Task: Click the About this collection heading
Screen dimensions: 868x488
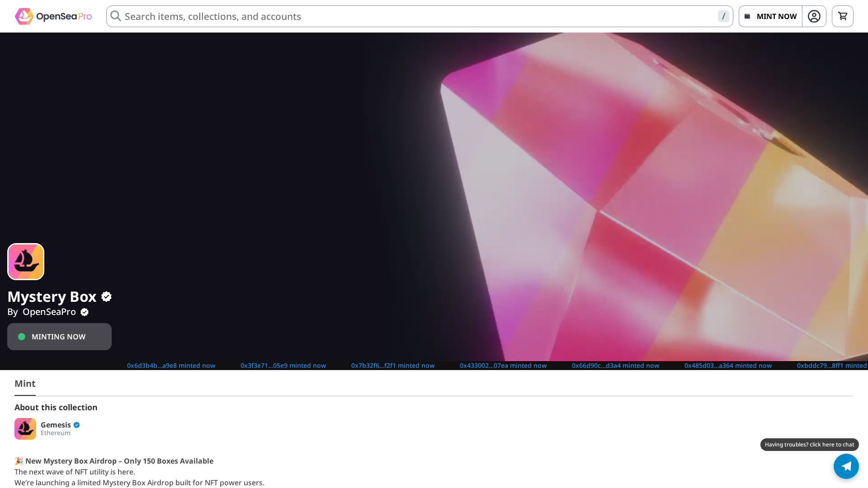Action: [x=56, y=408]
